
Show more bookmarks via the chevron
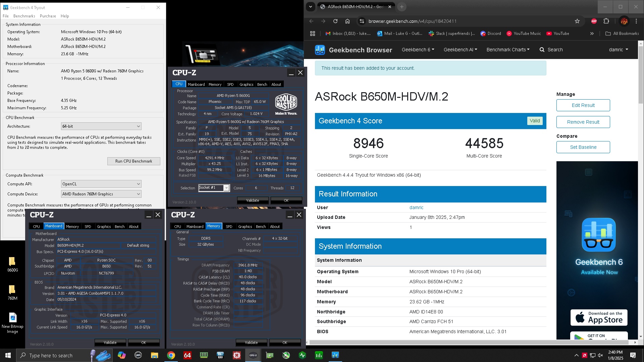592,34
